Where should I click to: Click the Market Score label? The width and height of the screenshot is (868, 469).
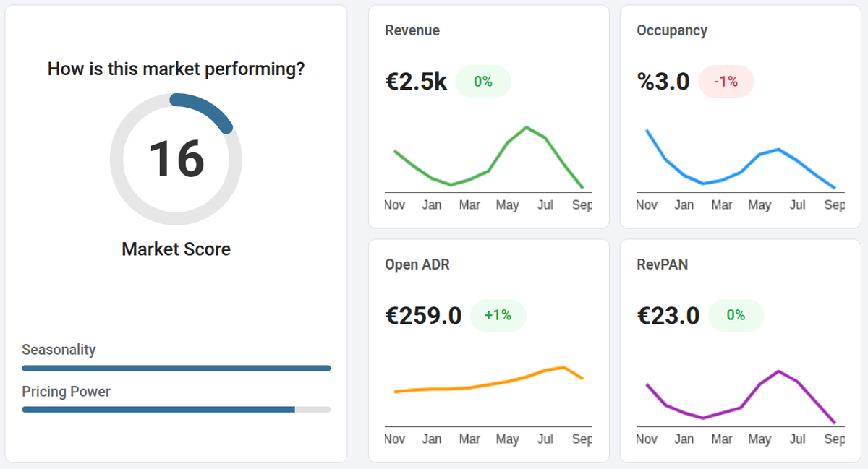176,249
